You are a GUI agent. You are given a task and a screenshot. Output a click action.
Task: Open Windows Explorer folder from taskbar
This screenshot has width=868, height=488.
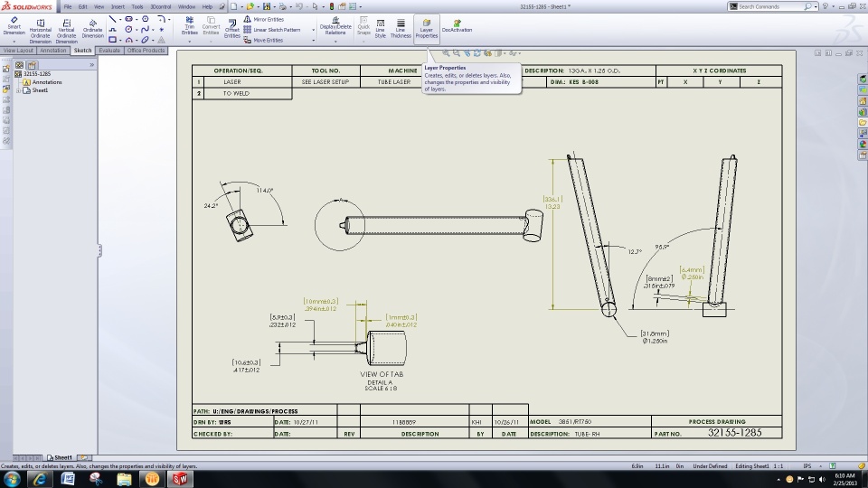(124, 479)
